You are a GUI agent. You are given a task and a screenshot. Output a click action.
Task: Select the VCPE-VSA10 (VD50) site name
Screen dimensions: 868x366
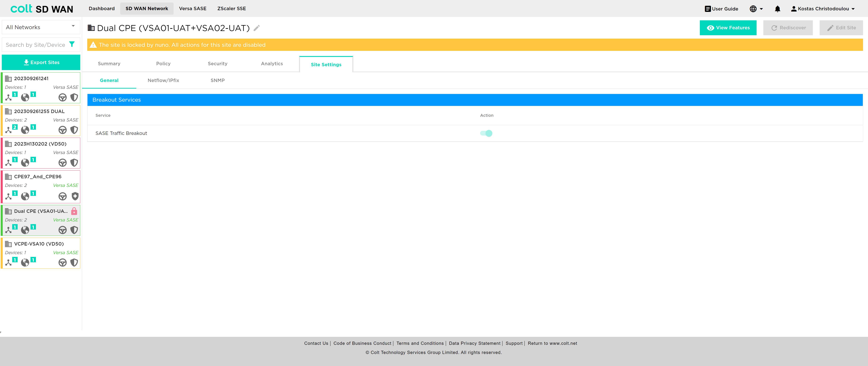pyautogui.click(x=39, y=244)
